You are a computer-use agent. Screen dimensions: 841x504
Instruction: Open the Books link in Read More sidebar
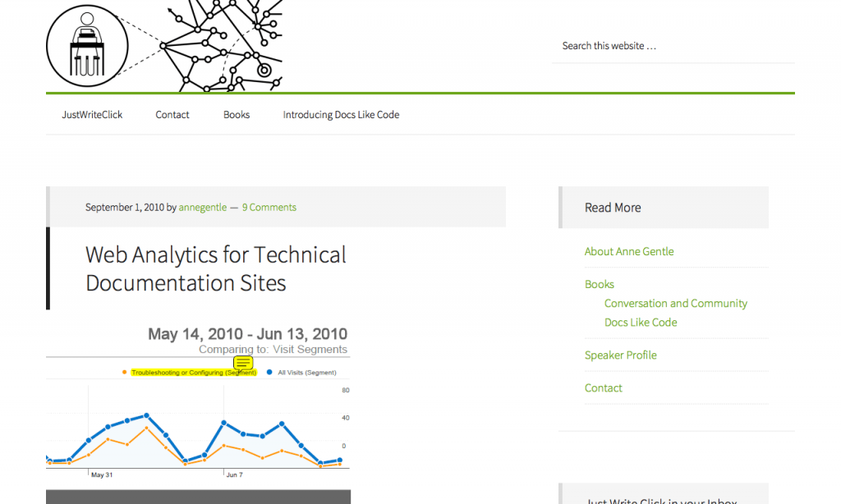[x=599, y=284]
